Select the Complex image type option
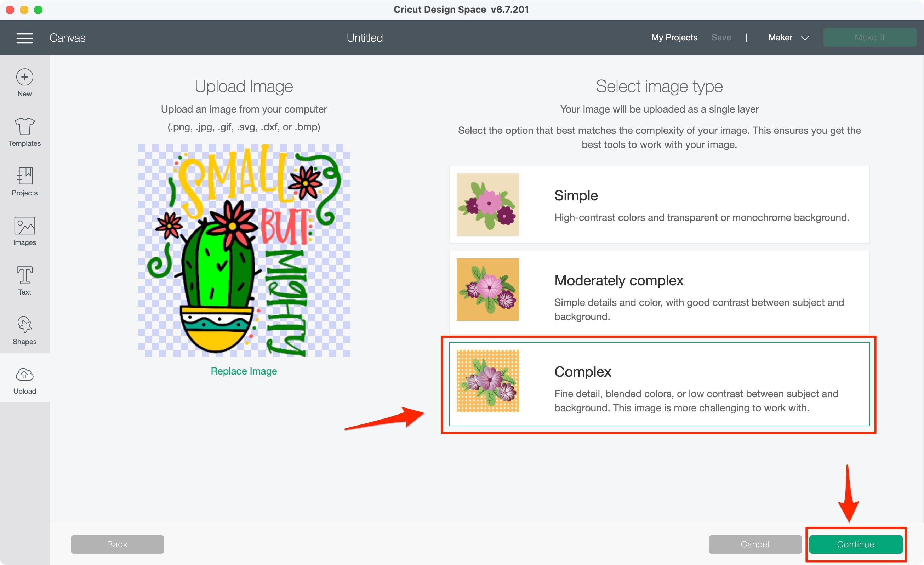Image resolution: width=924 pixels, height=565 pixels. click(x=659, y=384)
